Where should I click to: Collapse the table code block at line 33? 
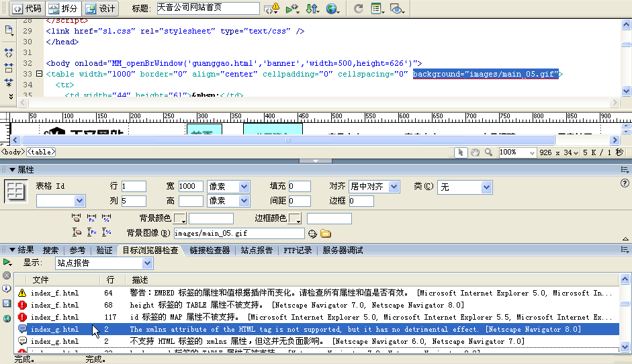[39, 74]
